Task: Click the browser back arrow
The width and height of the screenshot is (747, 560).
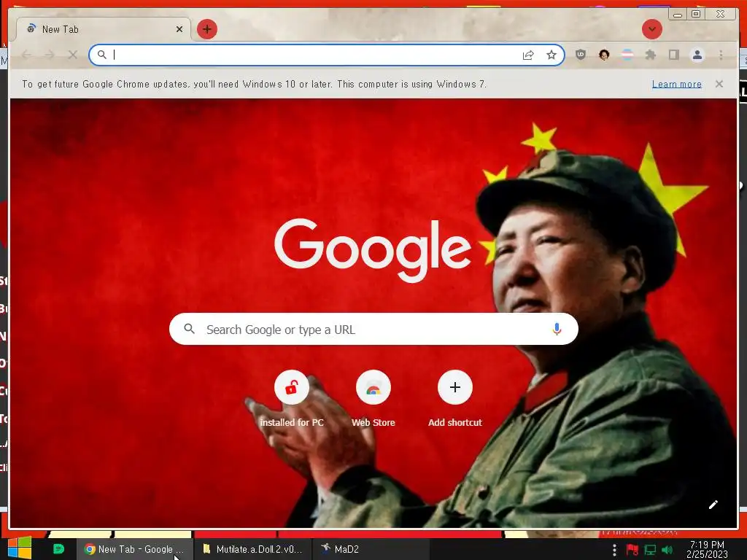Action: pyautogui.click(x=27, y=55)
